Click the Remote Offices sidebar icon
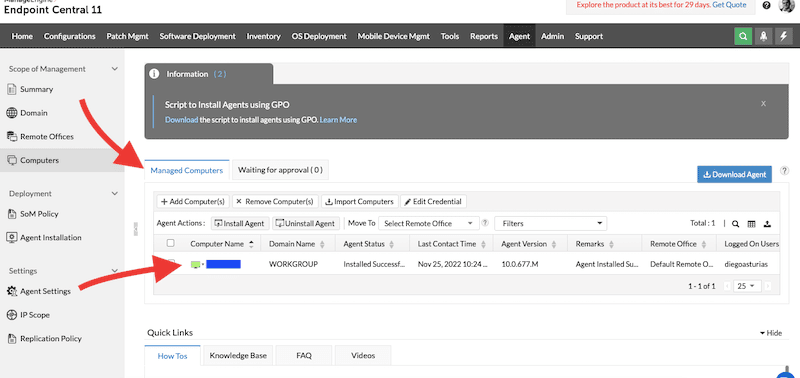The height and width of the screenshot is (378, 800). (12, 136)
